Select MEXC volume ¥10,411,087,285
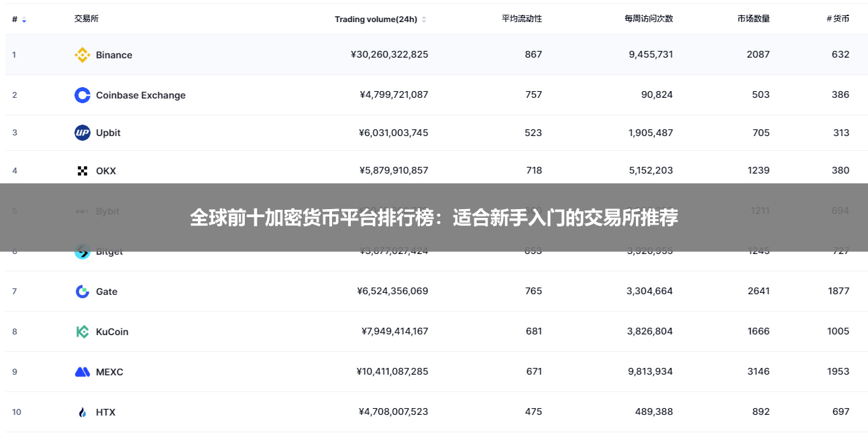The width and height of the screenshot is (868, 435). [392, 371]
